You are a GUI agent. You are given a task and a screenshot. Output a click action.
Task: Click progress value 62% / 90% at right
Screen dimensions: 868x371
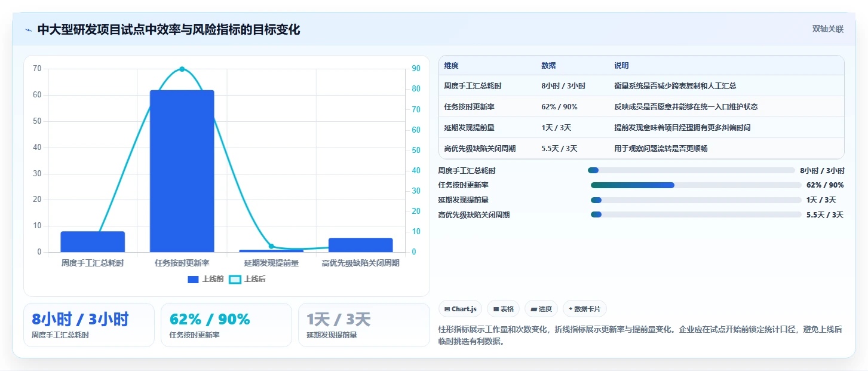coord(825,185)
